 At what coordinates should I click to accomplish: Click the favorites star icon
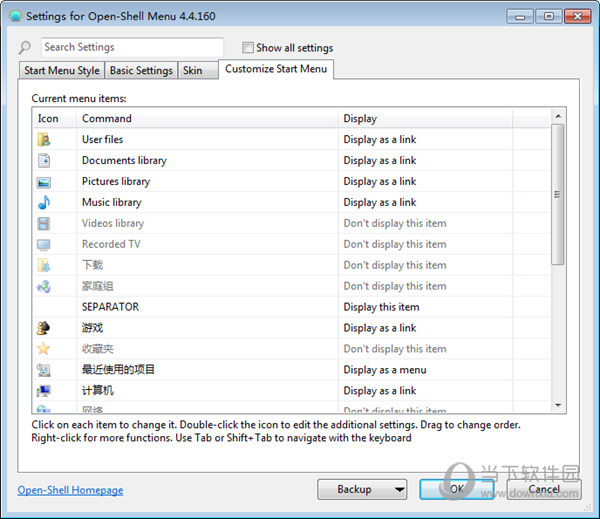44,349
